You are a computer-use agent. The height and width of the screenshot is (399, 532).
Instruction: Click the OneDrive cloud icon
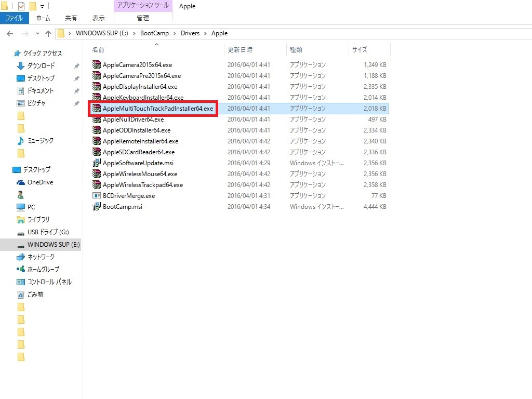coord(21,182)
